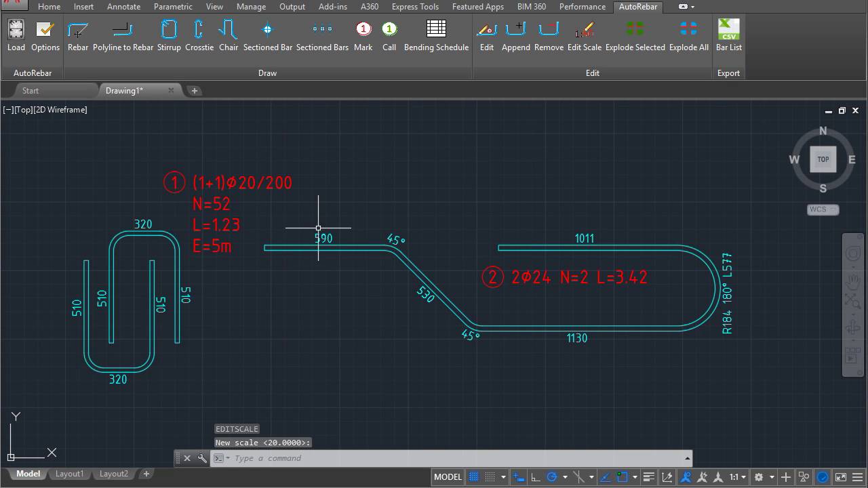Select the Crosstie tool
868x488 pixels.
coord(199,36)
